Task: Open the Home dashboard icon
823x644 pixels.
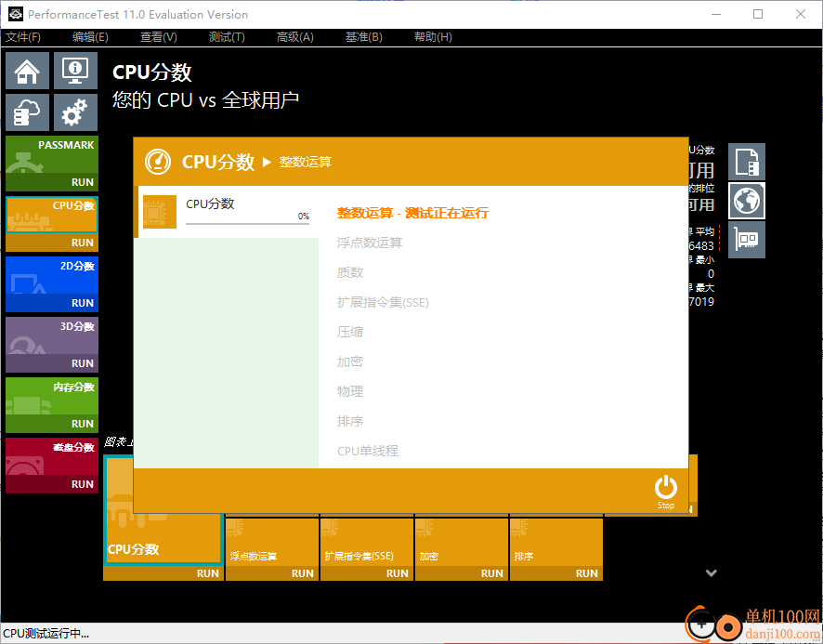Action: tap(27, 71)
